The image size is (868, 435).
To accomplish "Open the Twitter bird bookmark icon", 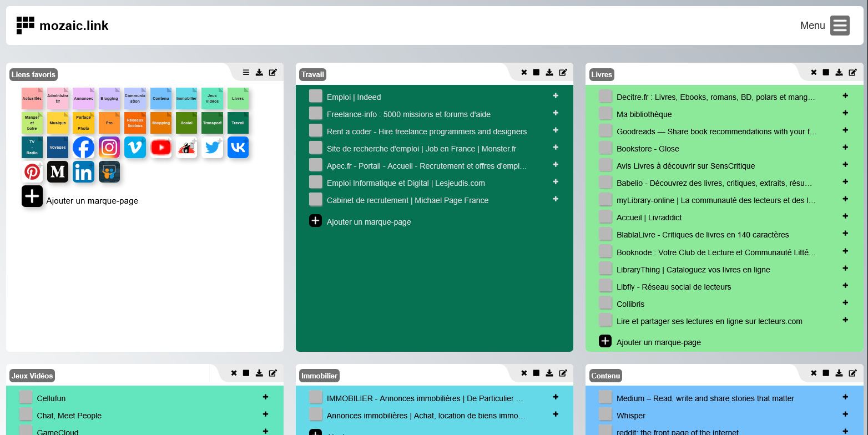I will (x=212, y=148).
